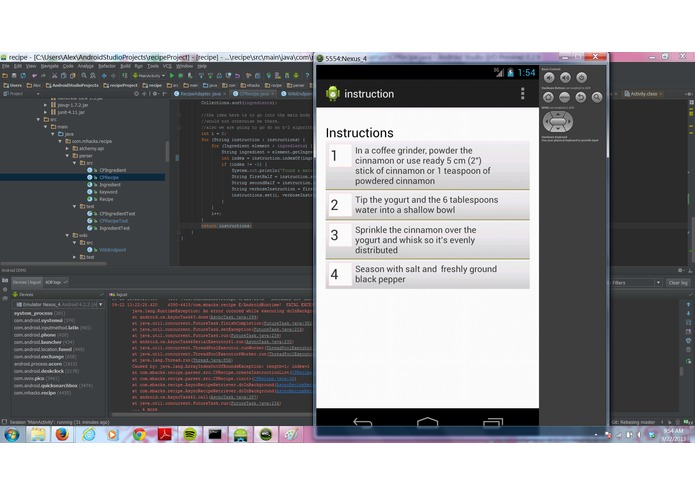Click the Save All toolbar icon
Image resolution: width=695 pixels, height=494 pixels.
(14, 76)
